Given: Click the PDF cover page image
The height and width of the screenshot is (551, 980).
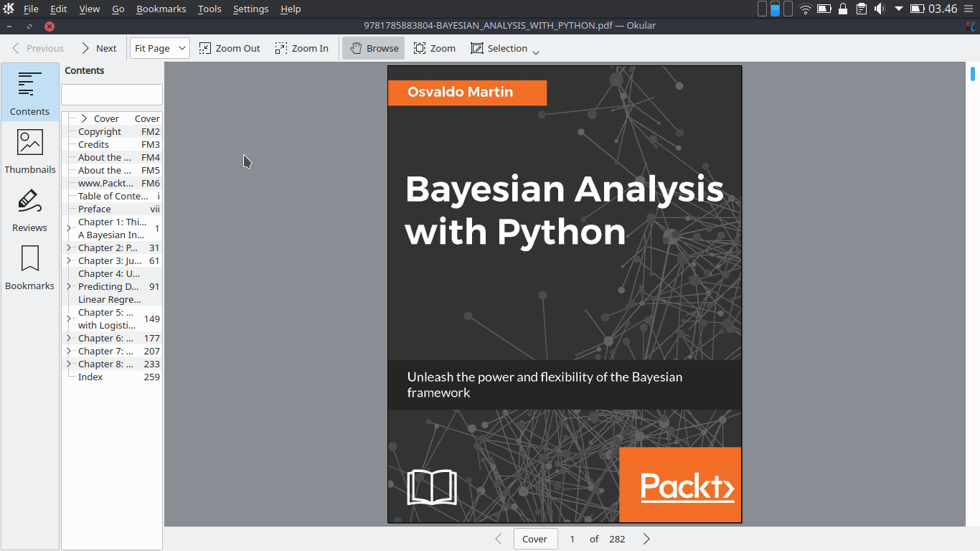Looking at the screenshot, I should [565, 294].
